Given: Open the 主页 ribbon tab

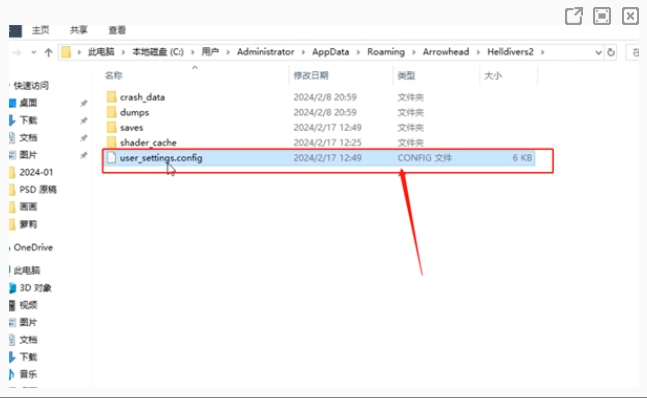Looking at the screenshot, I should coord(40,30).
